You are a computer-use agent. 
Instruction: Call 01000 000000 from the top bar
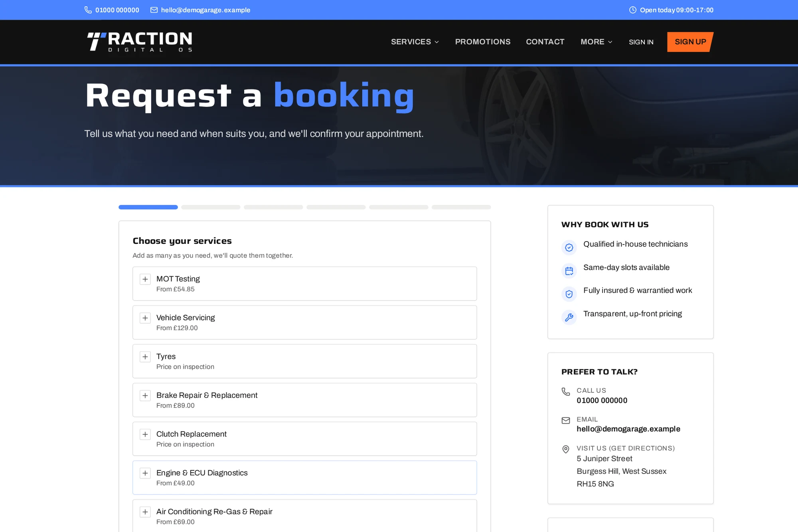point(117,10)
